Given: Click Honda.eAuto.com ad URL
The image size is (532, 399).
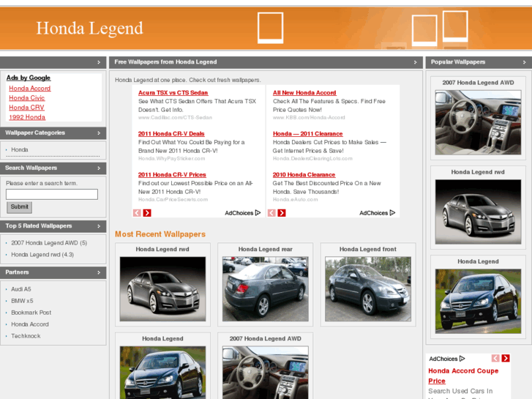Looking at the screenshot, I should tap(295, 200).
